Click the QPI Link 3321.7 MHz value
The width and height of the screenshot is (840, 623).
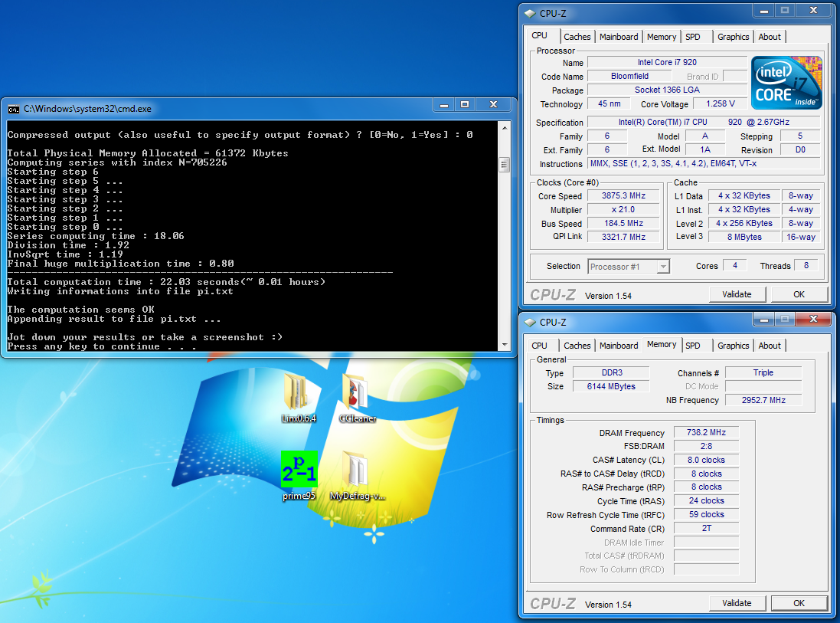click(x=623, y=237)
